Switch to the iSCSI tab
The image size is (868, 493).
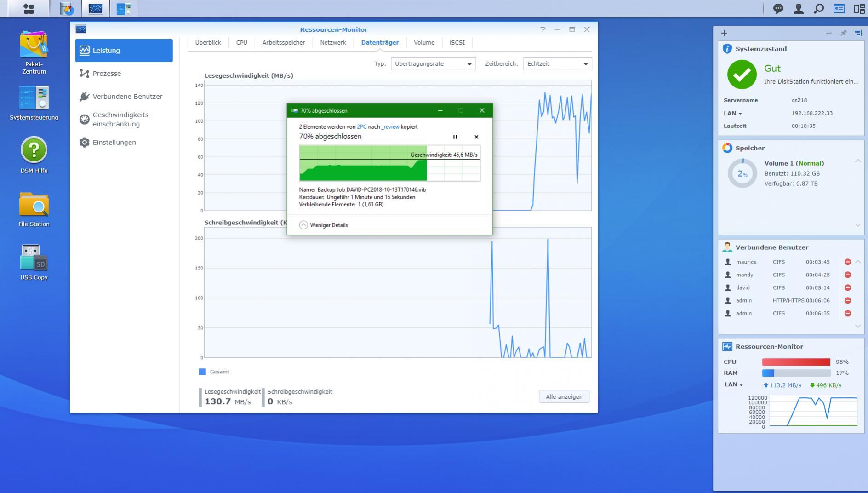(x=457, y=42)
